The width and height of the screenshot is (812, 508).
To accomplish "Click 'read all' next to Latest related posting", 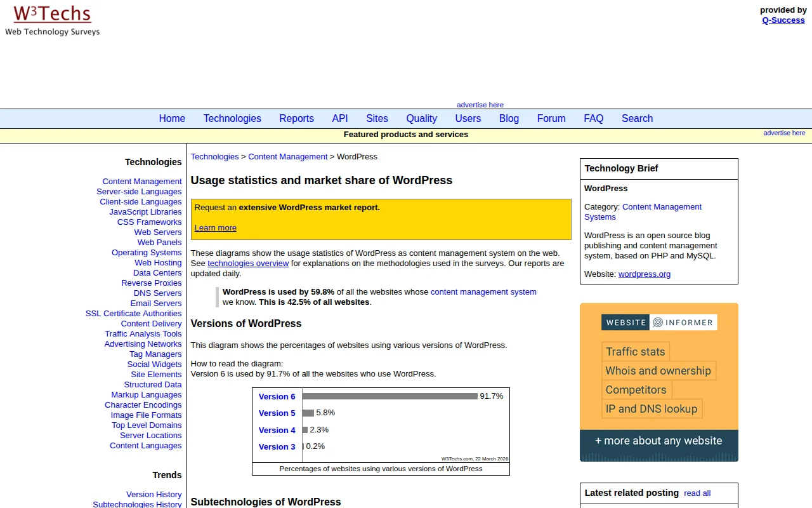I will (697, 493).
